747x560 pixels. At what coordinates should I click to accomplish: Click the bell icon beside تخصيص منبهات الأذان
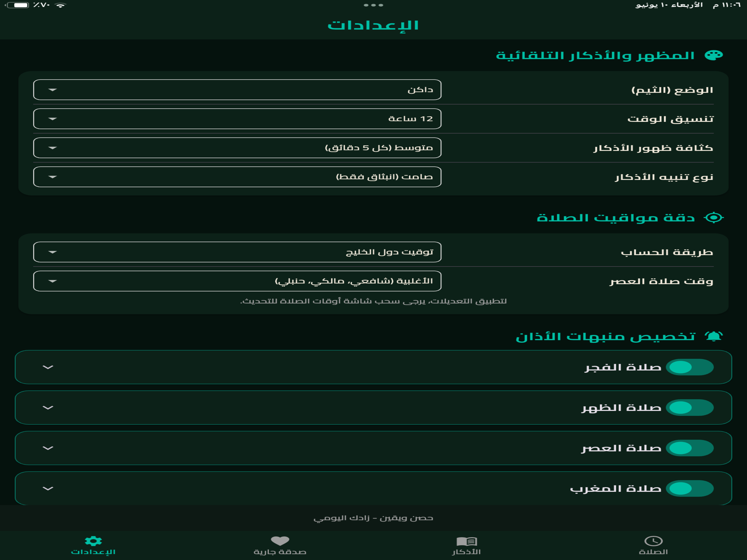coord(714,336)
